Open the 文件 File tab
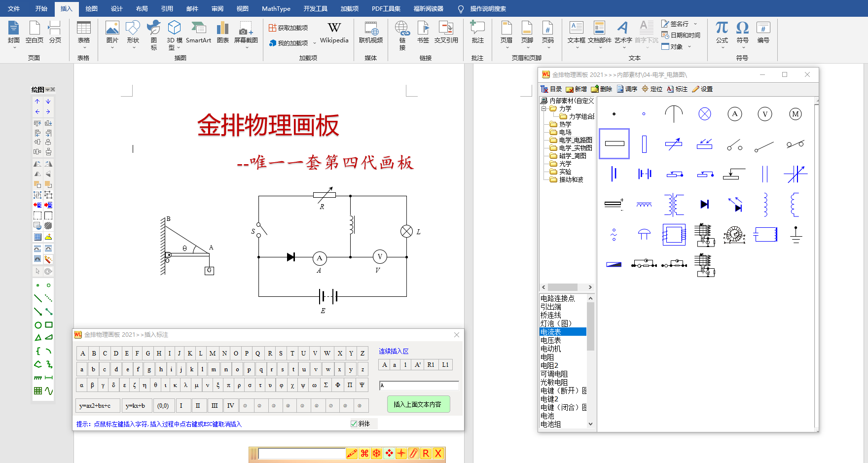The height and width of the screenshot is (463, 868). tap(14, 8)
